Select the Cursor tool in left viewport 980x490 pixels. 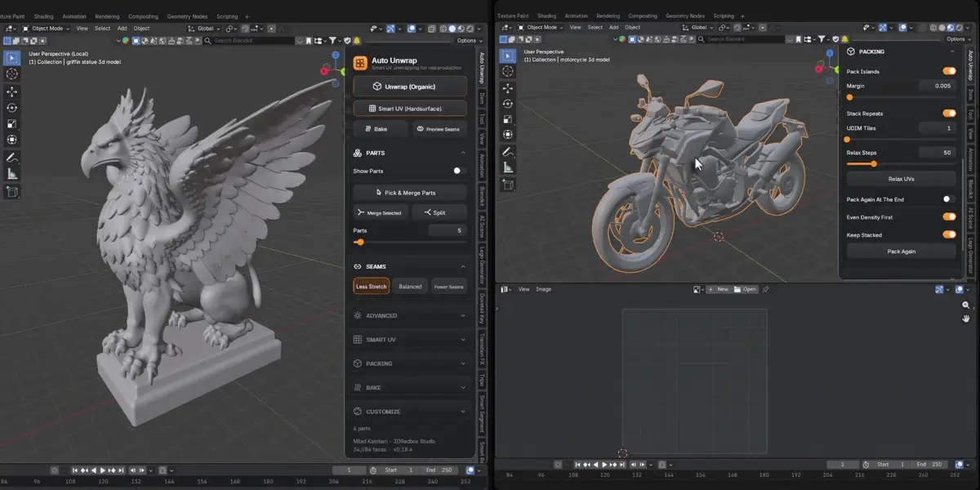coord(12,73)
